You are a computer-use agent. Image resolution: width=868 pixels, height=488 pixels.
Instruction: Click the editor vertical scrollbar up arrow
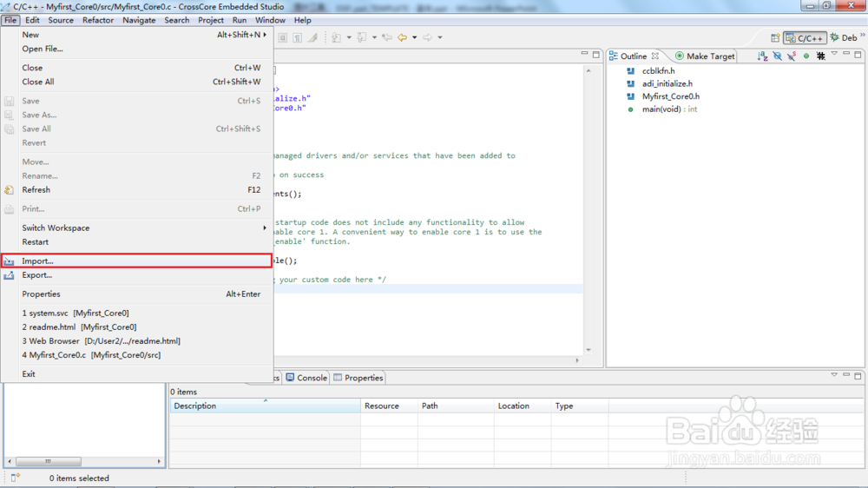click(x=589, y=70)
